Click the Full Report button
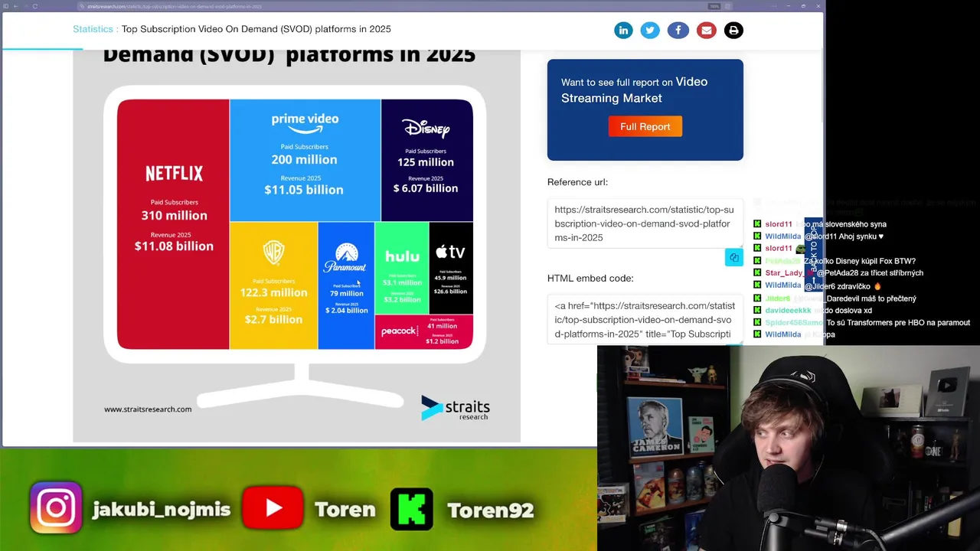Image resolution: width=980 pixels, height=551 pixels. [x=645, y=126]
